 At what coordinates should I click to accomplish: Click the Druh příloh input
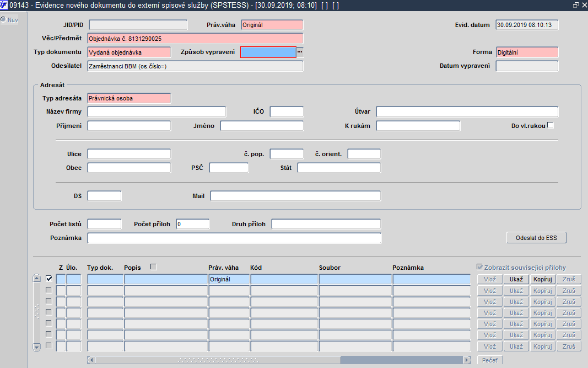click(326, 224)
